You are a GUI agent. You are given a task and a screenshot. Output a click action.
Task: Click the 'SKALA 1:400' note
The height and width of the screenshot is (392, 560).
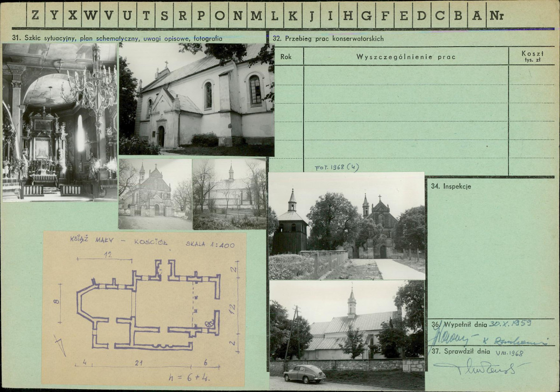[x=210, y=245]
